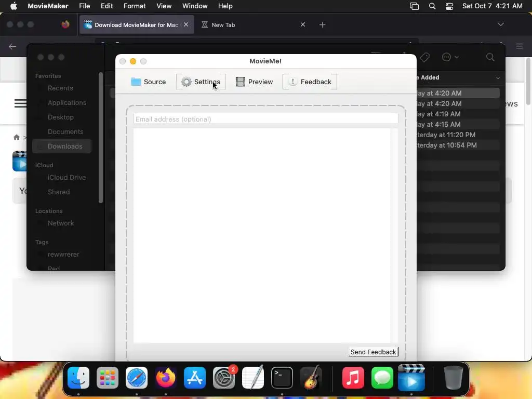Select the rewwrerer tag in Finder sidebar

coord(63,255)
